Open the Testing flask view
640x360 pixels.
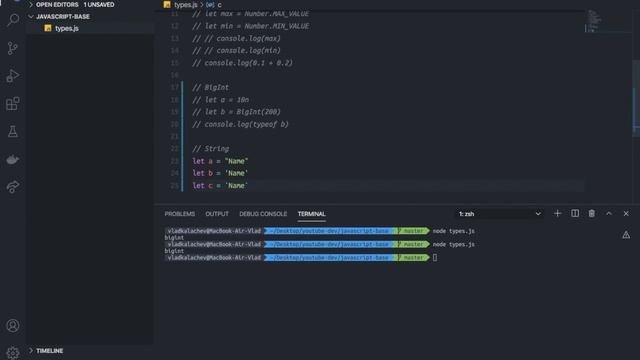coord(13,131)
